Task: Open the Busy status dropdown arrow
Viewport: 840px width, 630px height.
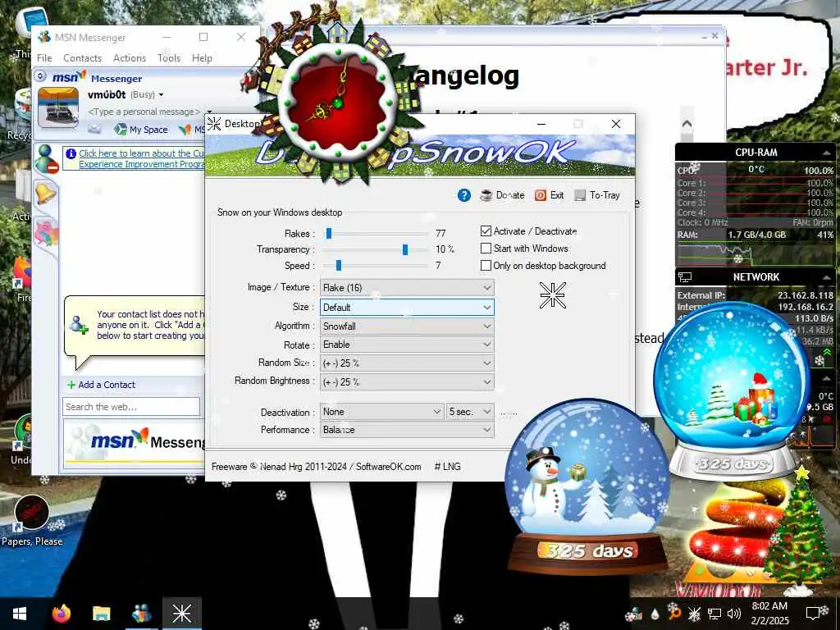Action: click(162, 95)
